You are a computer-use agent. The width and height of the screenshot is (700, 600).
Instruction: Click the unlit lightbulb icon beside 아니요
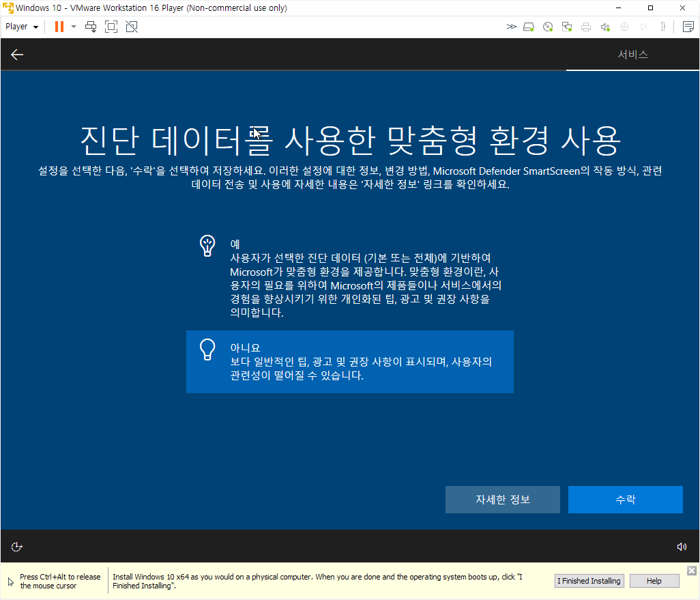coord(207,349)
